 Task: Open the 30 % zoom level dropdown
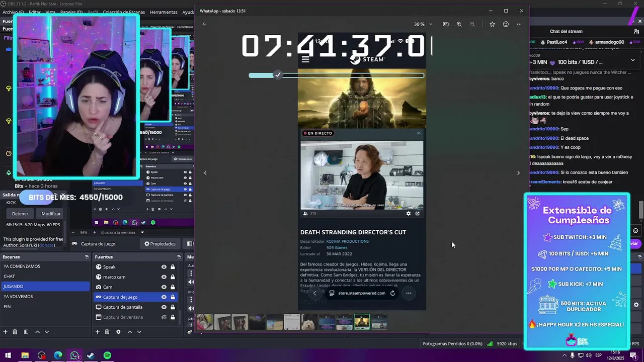tap(423, 24)
